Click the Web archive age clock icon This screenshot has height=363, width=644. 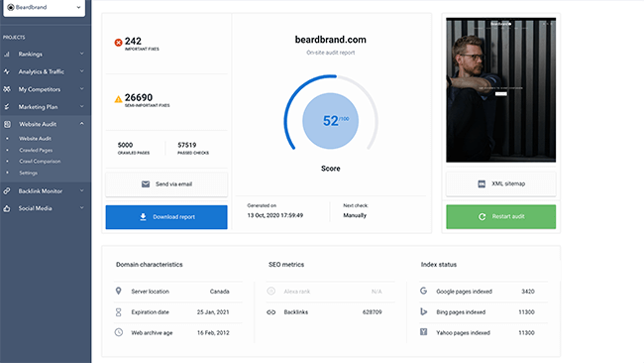(x=118, y=332)
